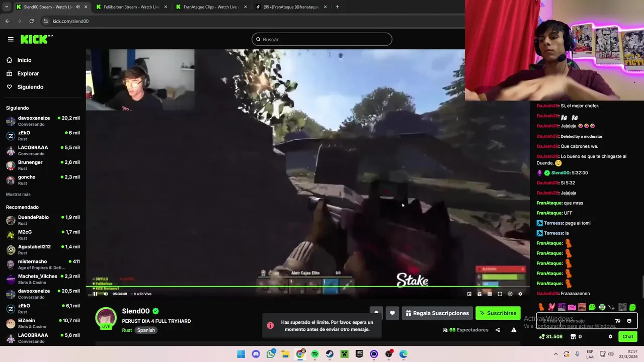Image resolution: width=644 pixels, height=362 pixels.
Task: Open the Chrome tab search dropdown
Action: (6, 7)
